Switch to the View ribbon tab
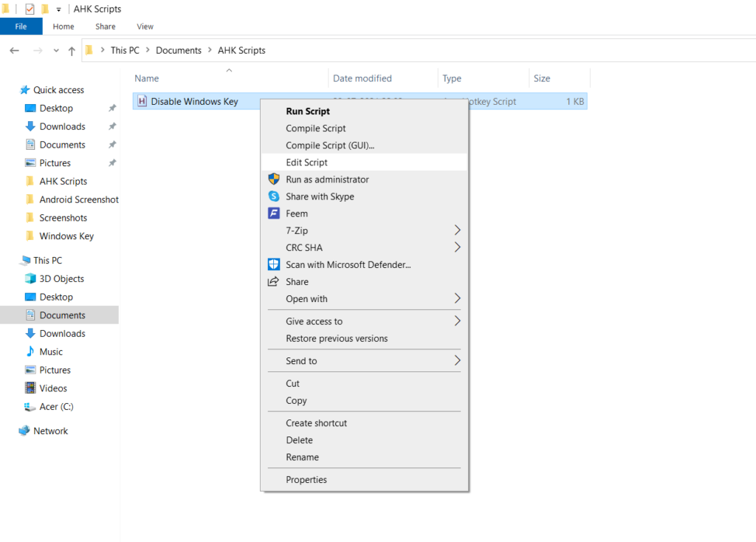 pyautogui.click(x=145, y=27)
